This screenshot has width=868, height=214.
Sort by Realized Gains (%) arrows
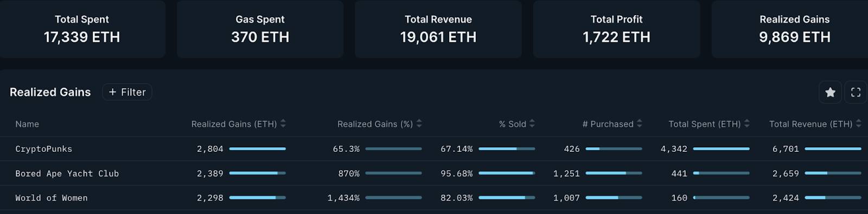(x=419, y=124)
